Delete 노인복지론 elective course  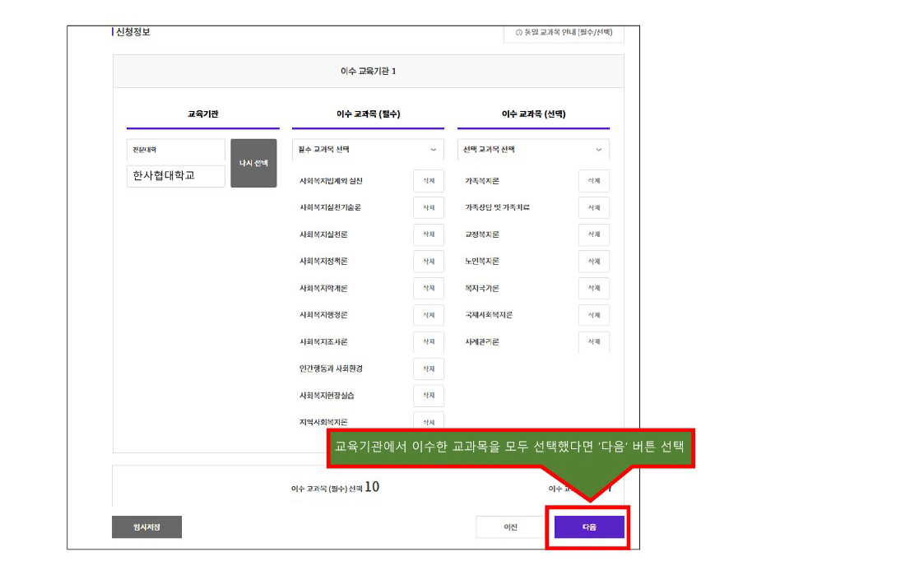point(594,262)
